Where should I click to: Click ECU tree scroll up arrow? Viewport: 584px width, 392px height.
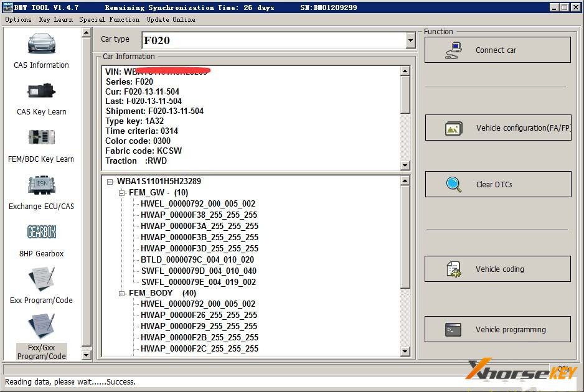(405, 181)
